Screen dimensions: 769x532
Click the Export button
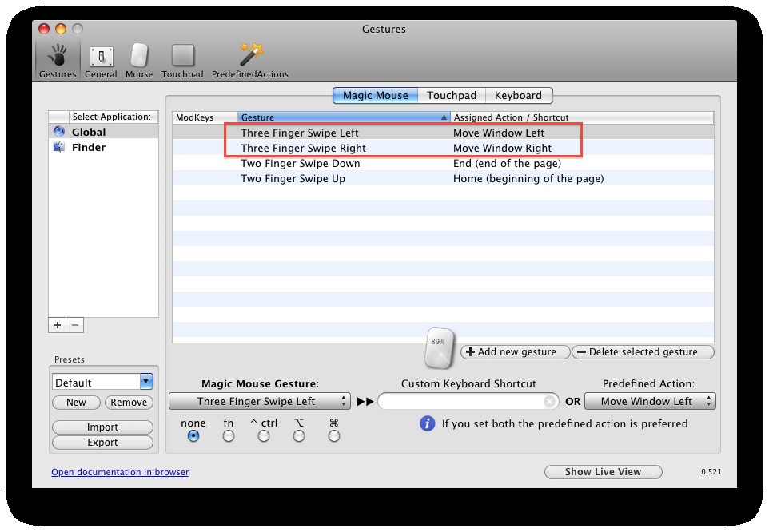[x=102, y=443]
